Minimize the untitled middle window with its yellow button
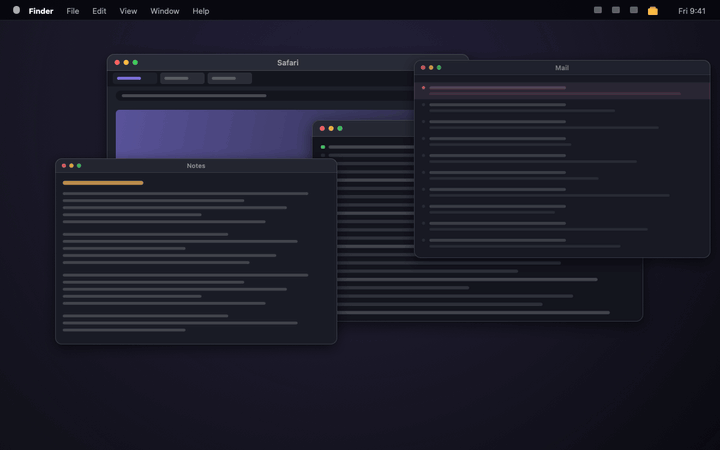720x450 pixels. 331,129
